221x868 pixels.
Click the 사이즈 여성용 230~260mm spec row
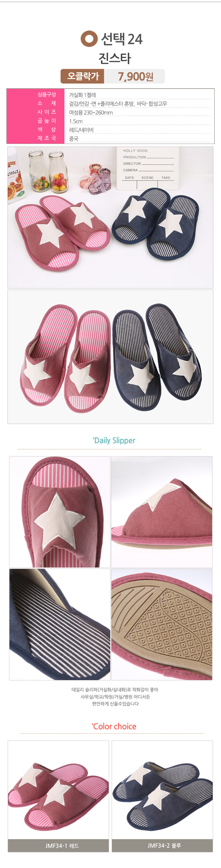point(110,112)
